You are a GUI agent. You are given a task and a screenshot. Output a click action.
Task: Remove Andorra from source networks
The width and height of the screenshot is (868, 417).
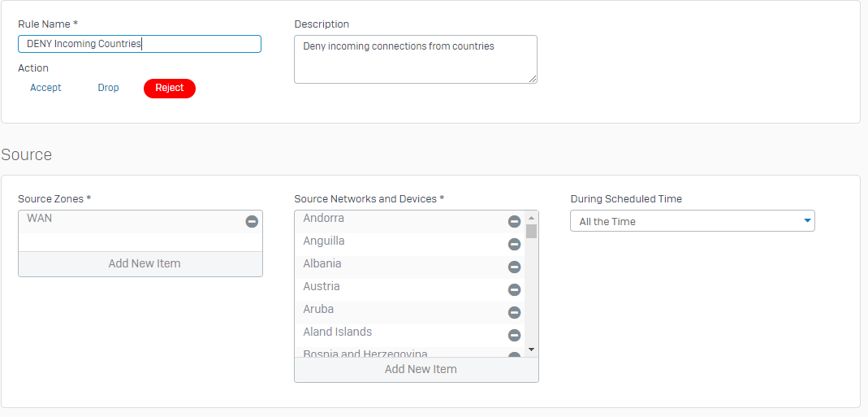click(x=514, y=222)
